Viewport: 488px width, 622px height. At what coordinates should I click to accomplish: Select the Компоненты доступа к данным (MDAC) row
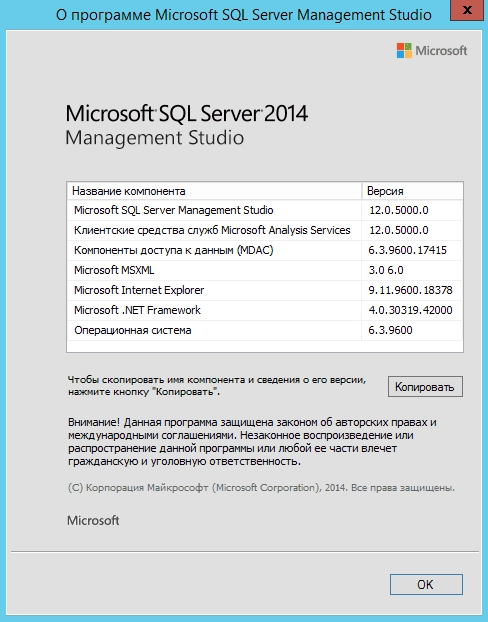[x=265, y=250]
